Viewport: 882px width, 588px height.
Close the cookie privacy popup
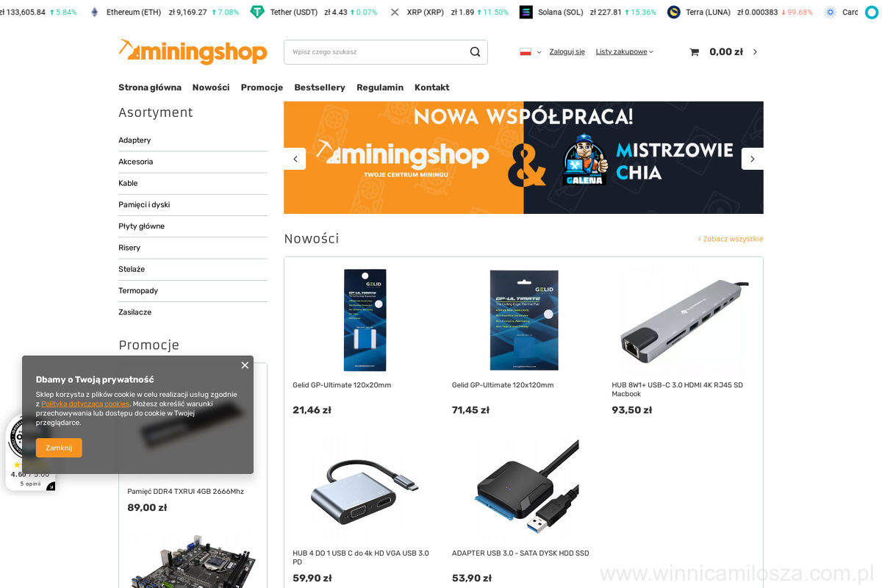(x=245, y=365)
